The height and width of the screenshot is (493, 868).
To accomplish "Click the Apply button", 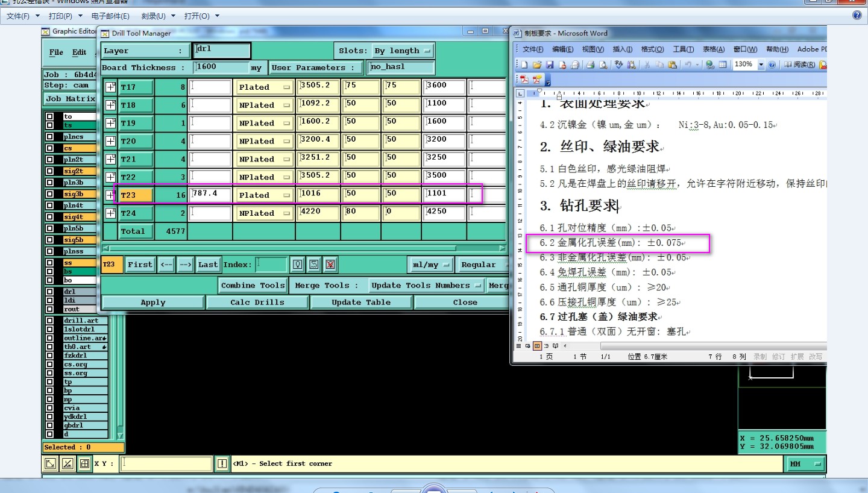I will click(x=153, y=303).
